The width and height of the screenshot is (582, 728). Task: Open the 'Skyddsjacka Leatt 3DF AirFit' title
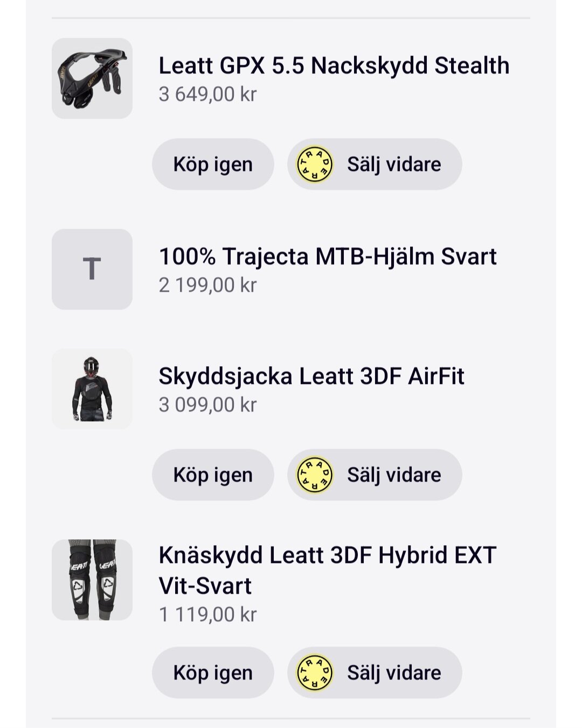click(x=311, y=376)
